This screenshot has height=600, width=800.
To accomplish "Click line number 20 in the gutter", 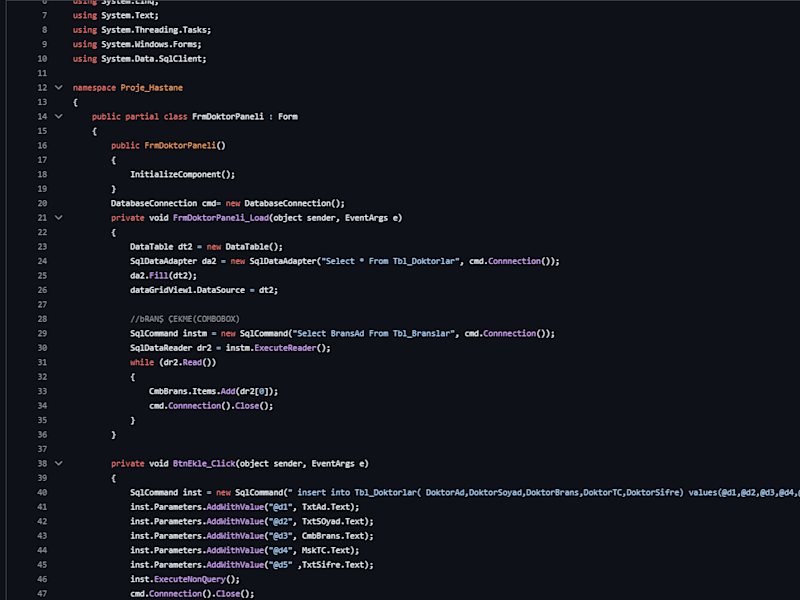I will point(42,203).
